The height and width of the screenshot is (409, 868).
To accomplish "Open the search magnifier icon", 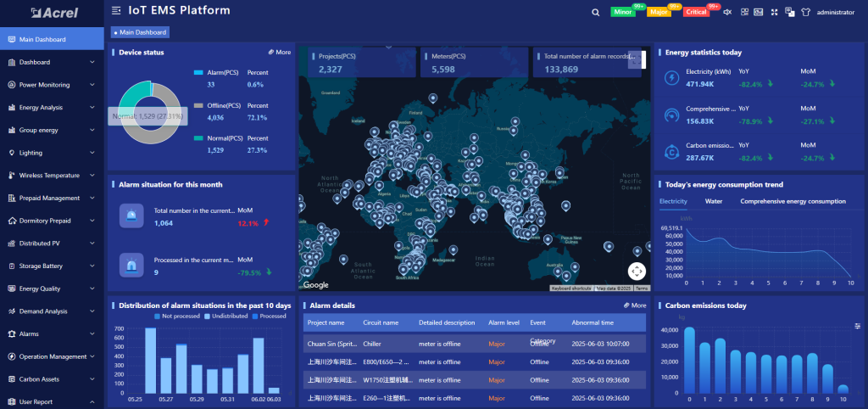I will tap(596, 12).
